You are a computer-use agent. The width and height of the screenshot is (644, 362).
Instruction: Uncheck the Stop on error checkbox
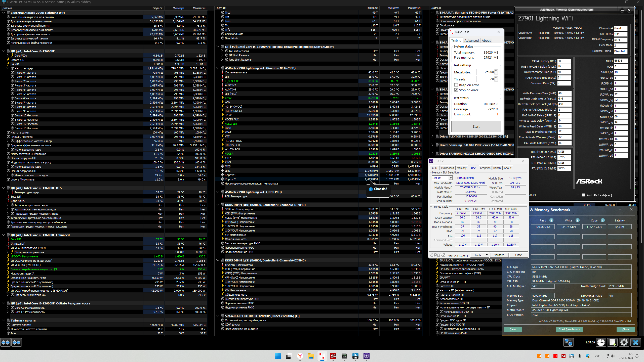pos(456,90)
